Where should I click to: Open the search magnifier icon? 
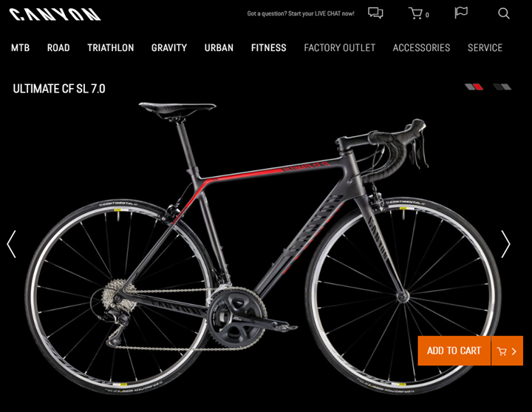tap(504, 13)
